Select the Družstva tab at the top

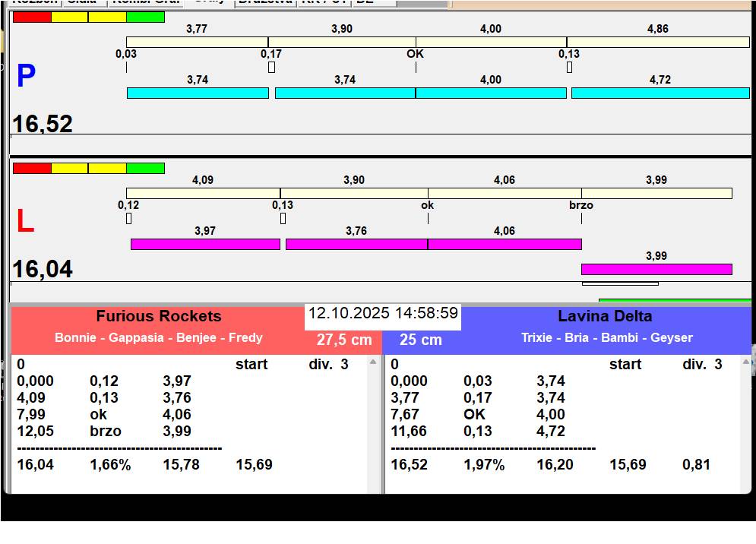264,2
